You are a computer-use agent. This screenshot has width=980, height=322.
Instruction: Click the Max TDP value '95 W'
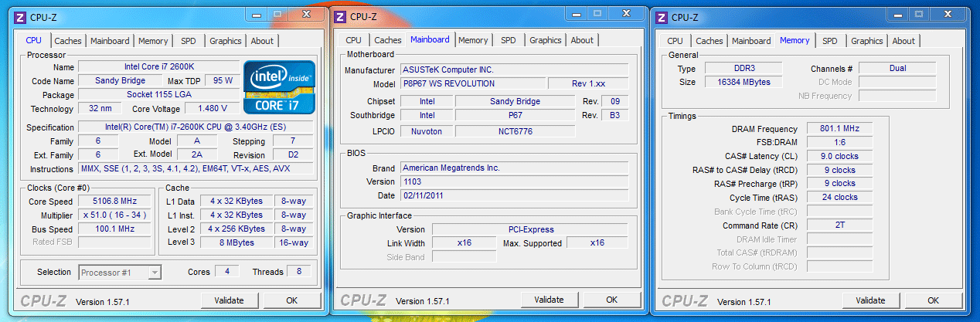tap(223, 80)
